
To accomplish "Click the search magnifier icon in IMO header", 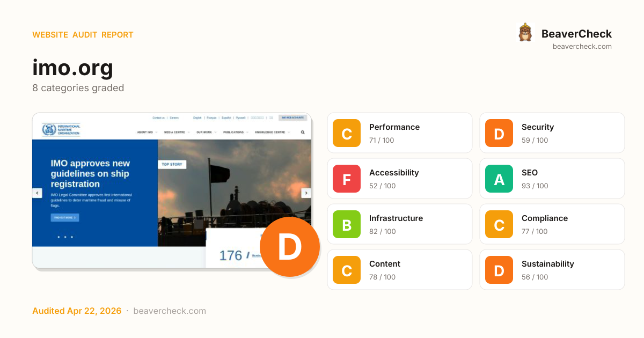I will tap(303, 132).
